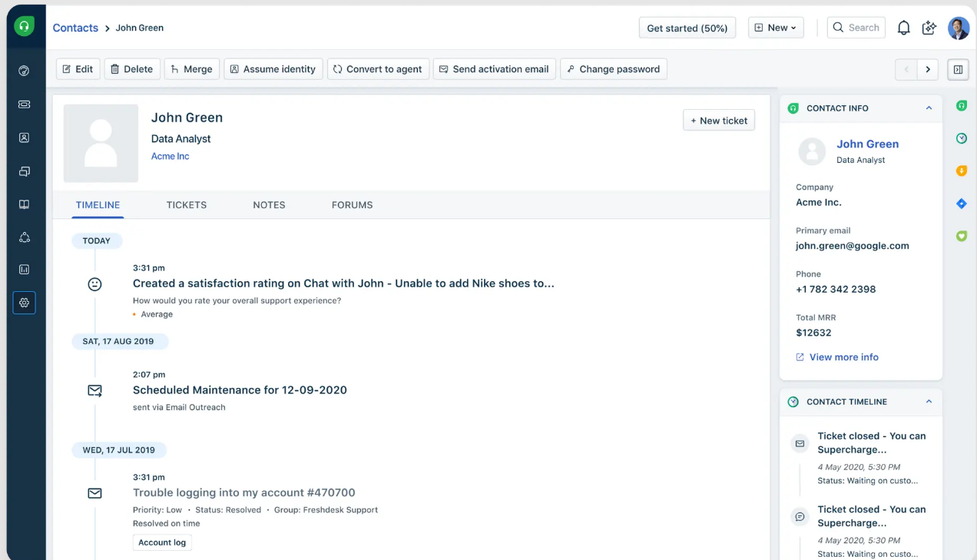Click the orange app icon in right strip
This screenshot has height=560, width=977.
(962, 171)
